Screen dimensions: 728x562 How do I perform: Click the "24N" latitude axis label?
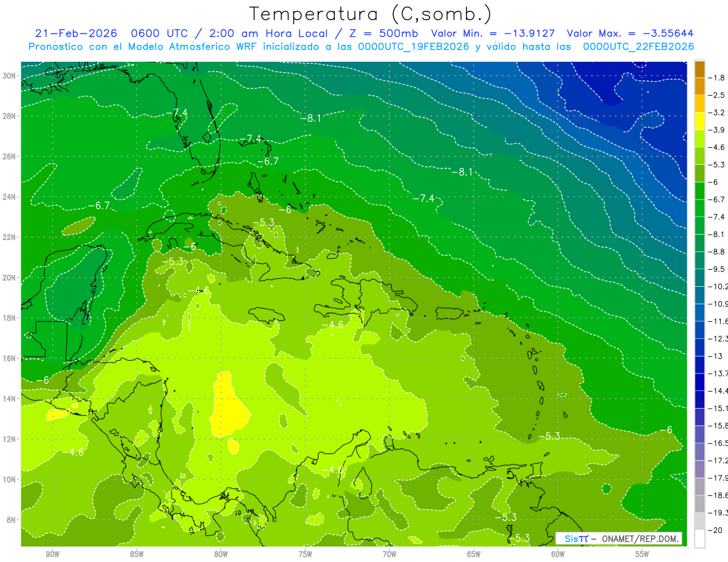tap(9, 197)
